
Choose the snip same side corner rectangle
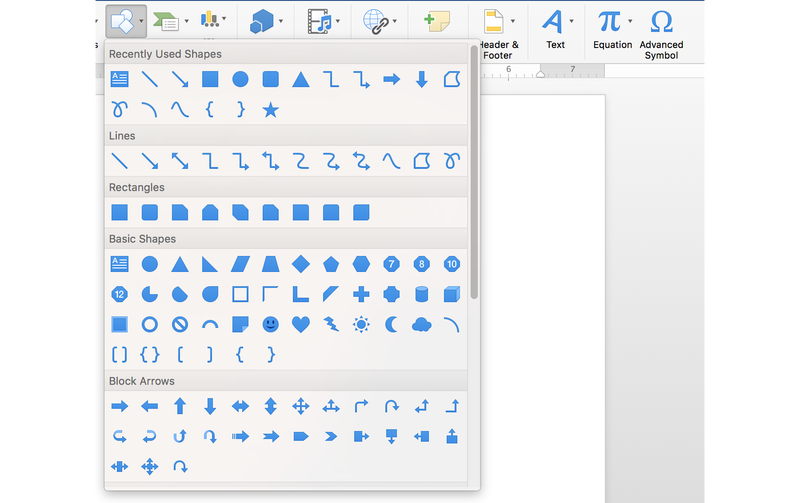[x=210, y=212]
